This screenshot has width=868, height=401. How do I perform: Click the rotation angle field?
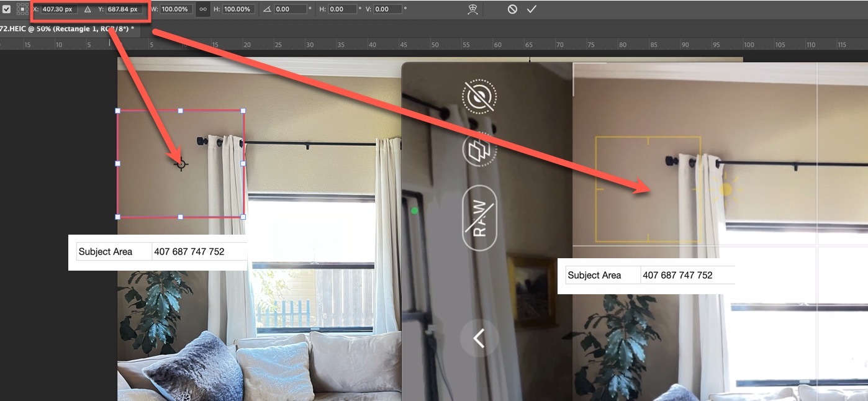click(x=291, y=9)
